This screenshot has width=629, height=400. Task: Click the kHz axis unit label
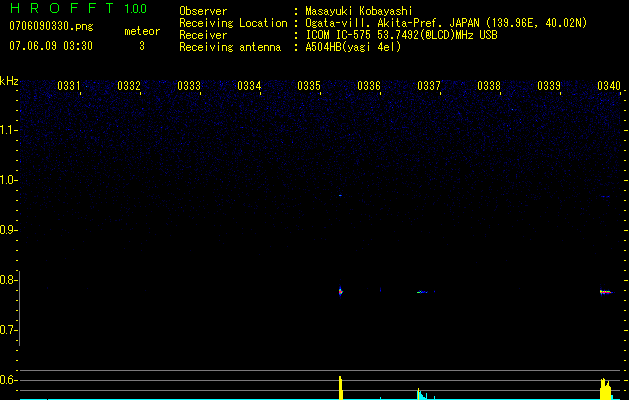tap(9, 81)
